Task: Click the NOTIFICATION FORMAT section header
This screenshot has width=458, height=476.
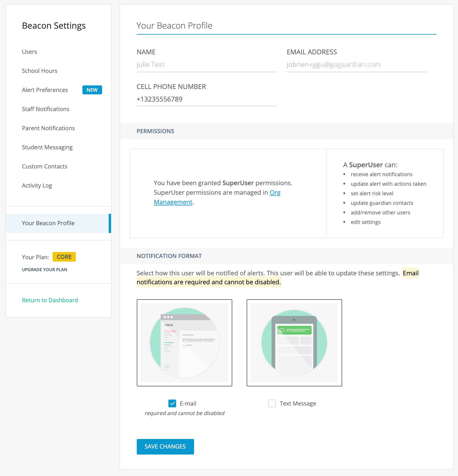Action: coord(169,256)
